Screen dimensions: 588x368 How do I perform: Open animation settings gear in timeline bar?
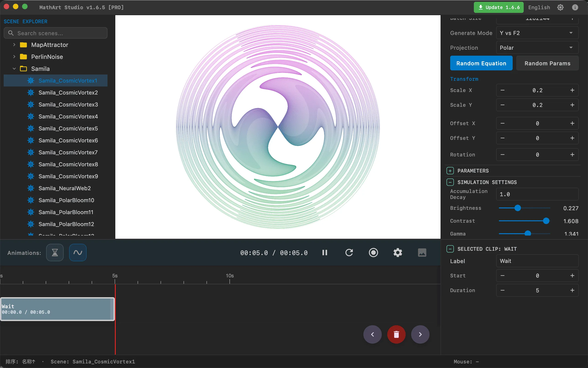pos(398,253)
